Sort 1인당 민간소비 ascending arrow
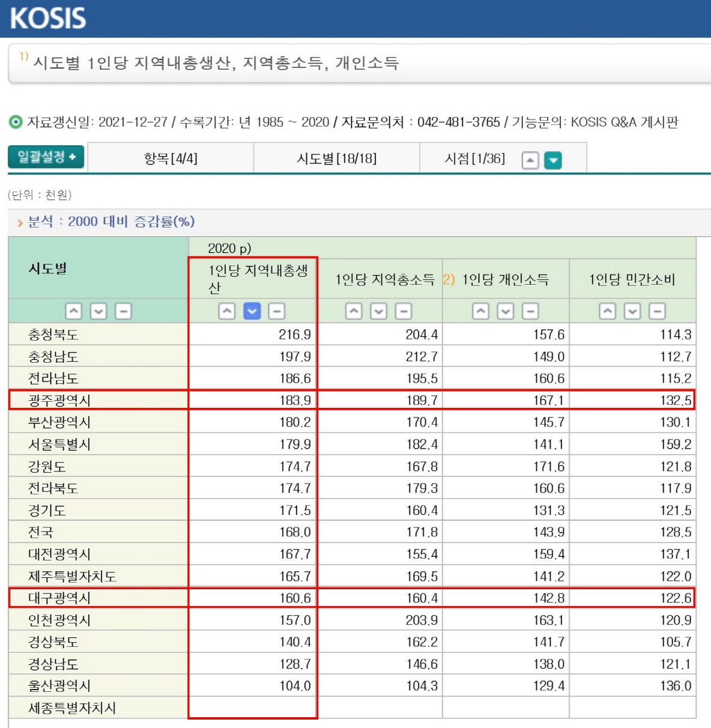The height and width of the screenshot is (728, 711). point(608,311)
